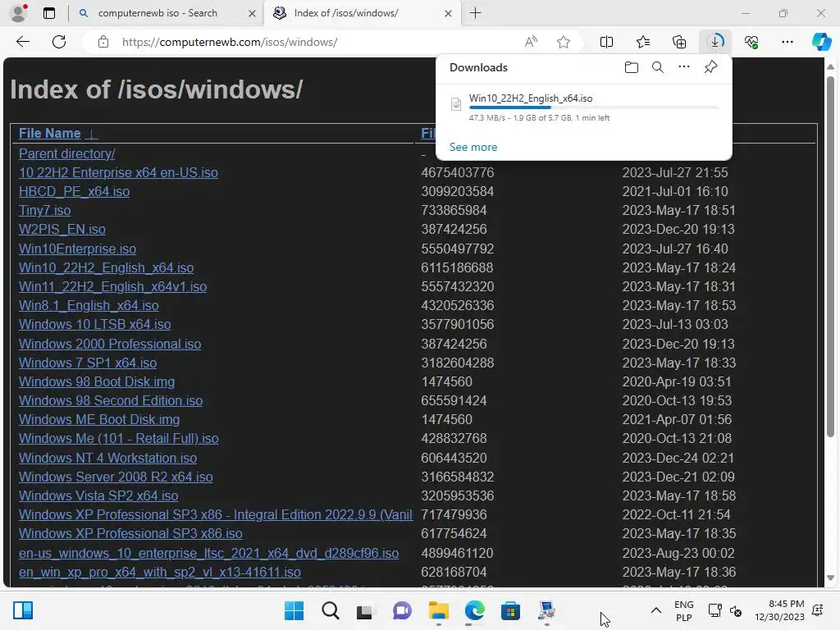Open the Edge profile avatar

(x=20, y=13)
